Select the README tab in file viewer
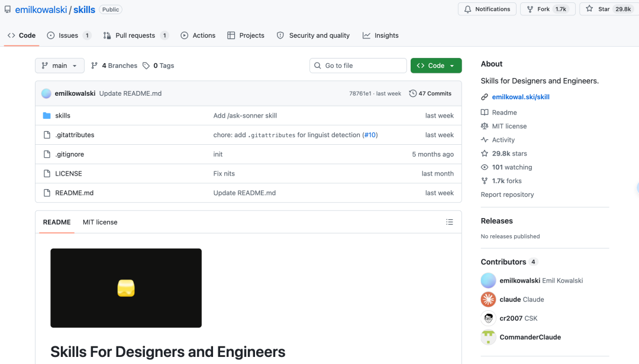Screen dimensions: 639x364 point(57,222)
